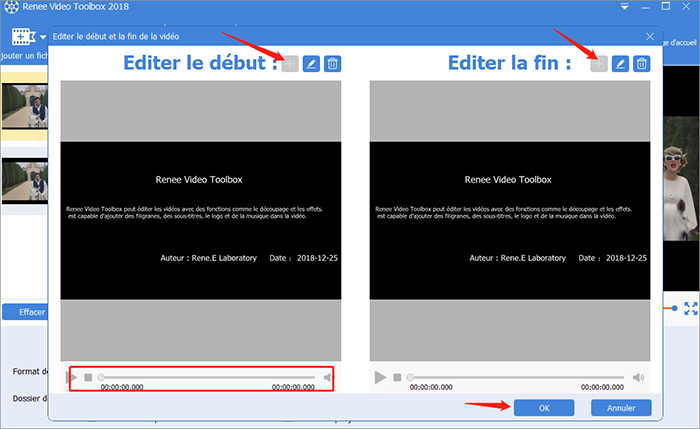700x429 pixels.
Task: Click edit pencil icon for Editer le début
Action: 311,64
